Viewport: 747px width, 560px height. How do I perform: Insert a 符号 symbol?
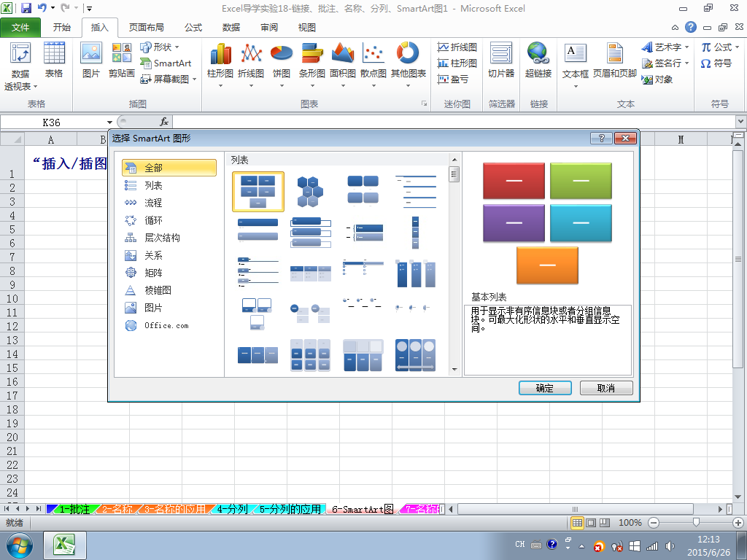coord(716,63)
